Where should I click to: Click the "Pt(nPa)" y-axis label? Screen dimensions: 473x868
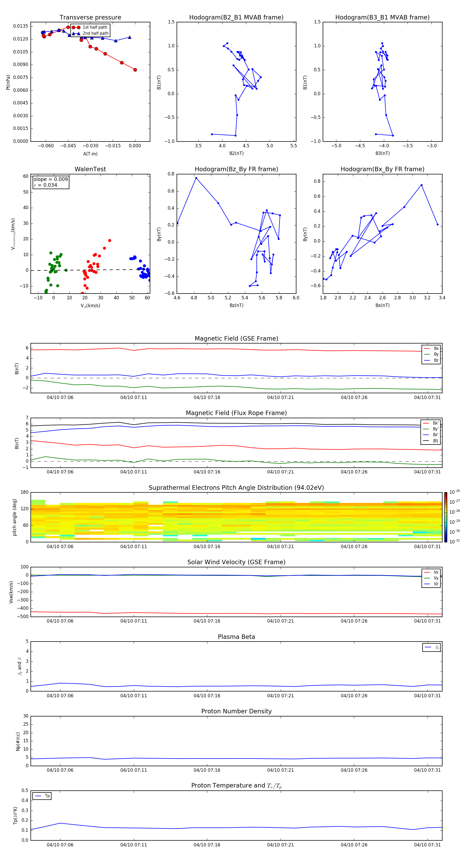pyautogui.click(x=8, y=82)
